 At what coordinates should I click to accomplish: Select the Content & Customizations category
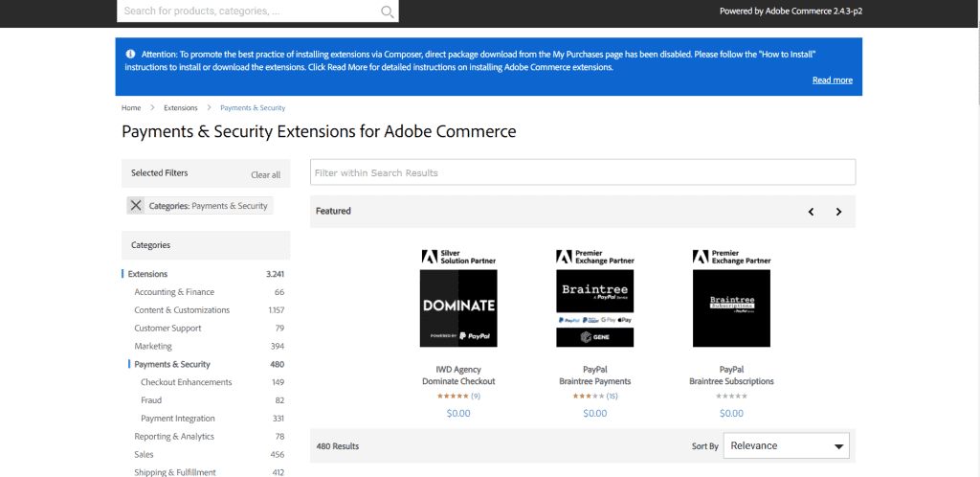coord(182,310)
